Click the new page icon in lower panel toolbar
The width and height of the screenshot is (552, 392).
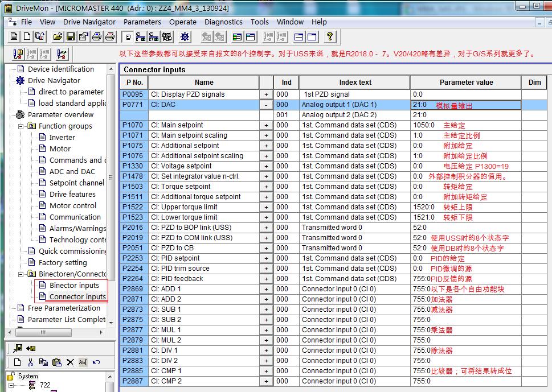pyautogui.click(x=17, y=362)
